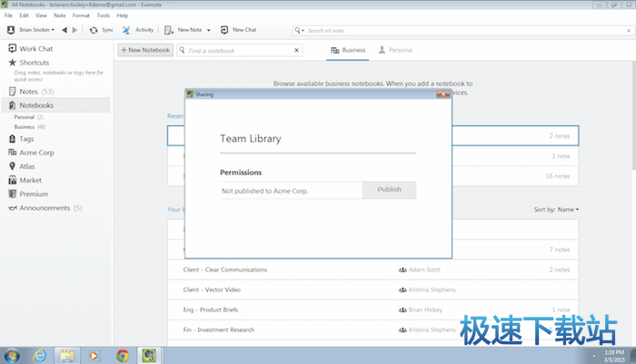Click the Evernote taskbar icon

tap(149, 356)
